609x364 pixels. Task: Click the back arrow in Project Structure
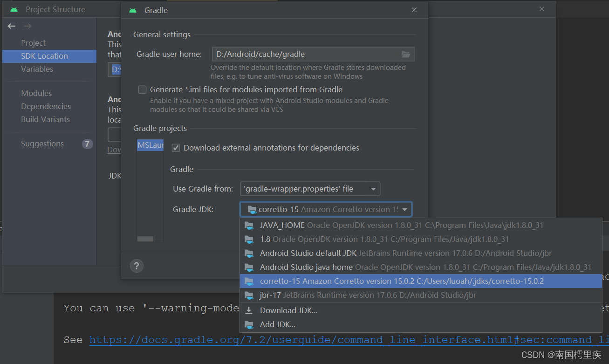12,26
